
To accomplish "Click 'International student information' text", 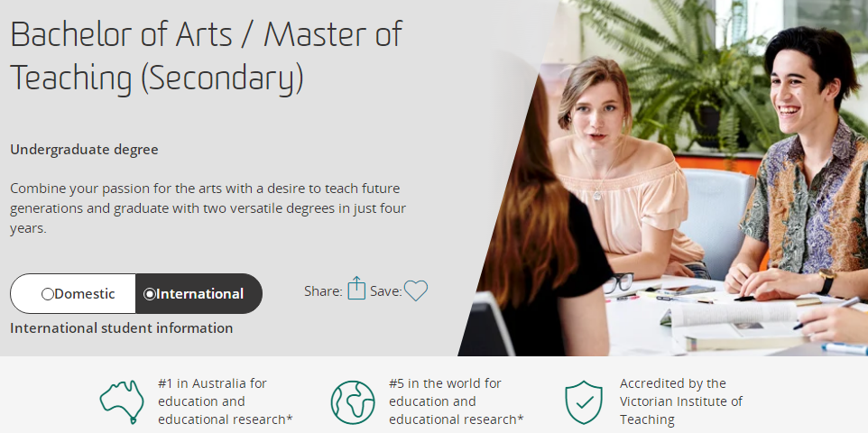I will (x=121, y=328).
